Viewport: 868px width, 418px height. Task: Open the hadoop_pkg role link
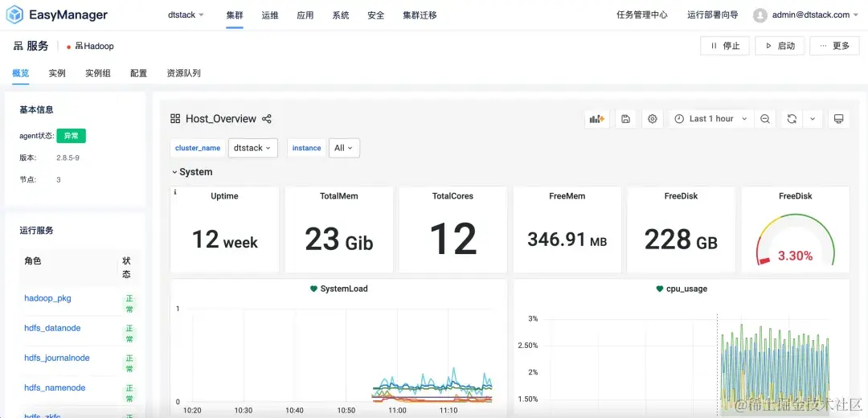(x=47, y=298)
